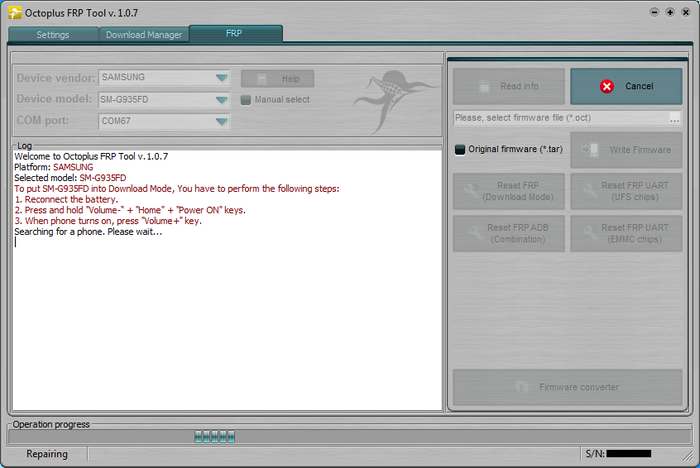Click the Reset FRP ADB wrench icon

click(470, 233)
